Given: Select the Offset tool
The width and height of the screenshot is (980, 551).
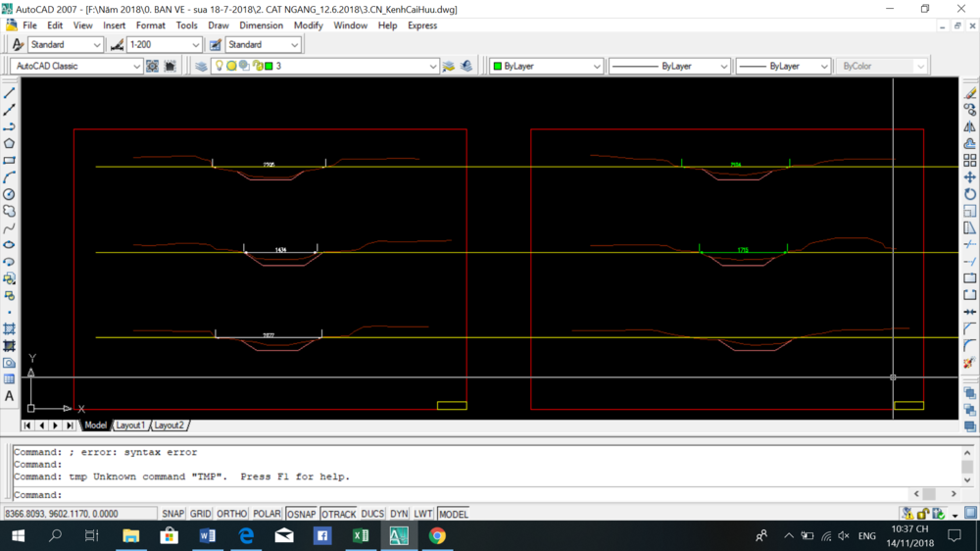Looking at the screenshot, I should [970, 144].
